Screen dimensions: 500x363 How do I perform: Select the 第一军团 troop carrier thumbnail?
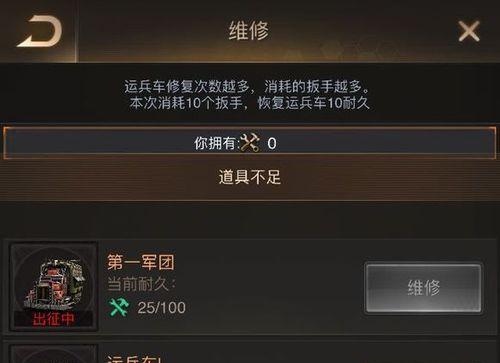[54, 287]
